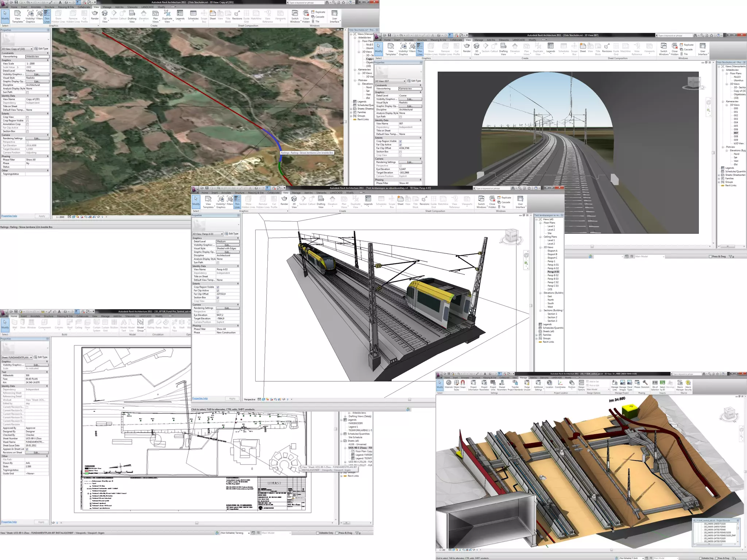Open Schedules tool in Copy of 3D window
This screenshot has width=747, height=560.
tap(193, 15)
